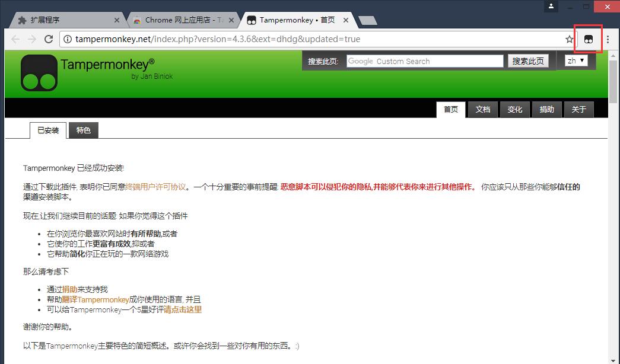Open the 捐助 navigation tab
The height and width of the screenshot is (364, 620).
coord(547,110)
